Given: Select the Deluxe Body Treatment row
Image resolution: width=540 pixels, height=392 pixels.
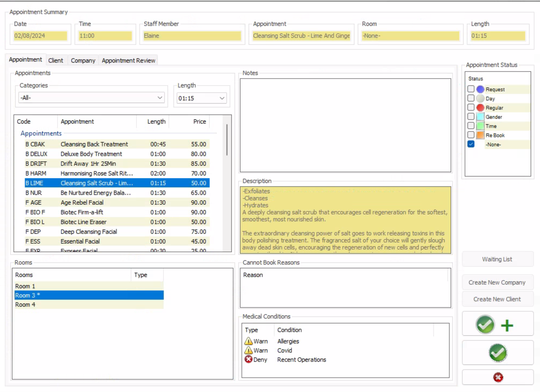Looking at the screenshot, I should click(117, 154).
